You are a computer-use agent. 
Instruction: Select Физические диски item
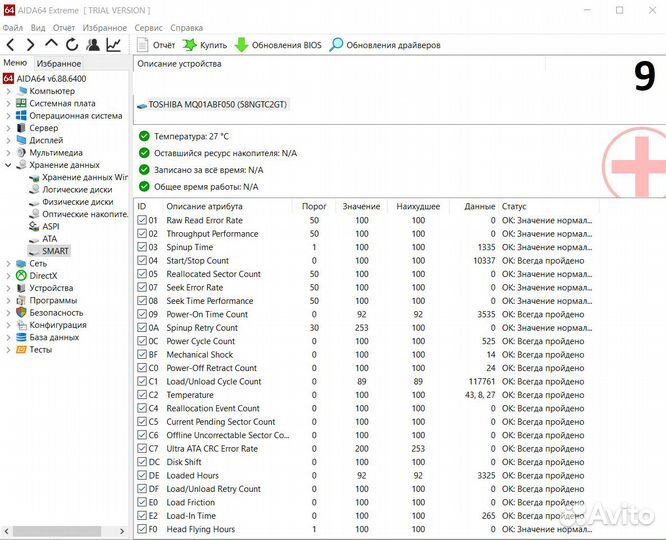78,202
